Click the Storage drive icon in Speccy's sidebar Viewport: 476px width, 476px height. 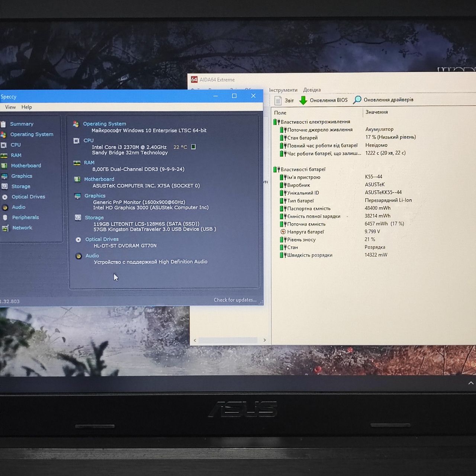click(x=4, y=186)
